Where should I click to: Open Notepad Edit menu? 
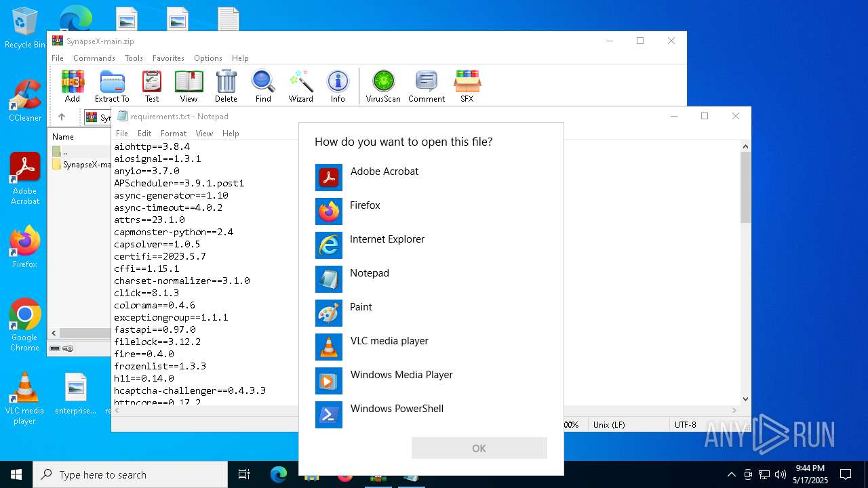click(x=144, y=134)
